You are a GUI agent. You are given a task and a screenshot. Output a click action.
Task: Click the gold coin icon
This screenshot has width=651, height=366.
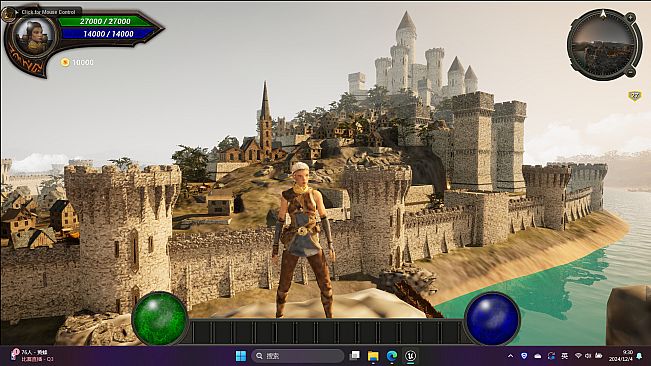point(65,62)
